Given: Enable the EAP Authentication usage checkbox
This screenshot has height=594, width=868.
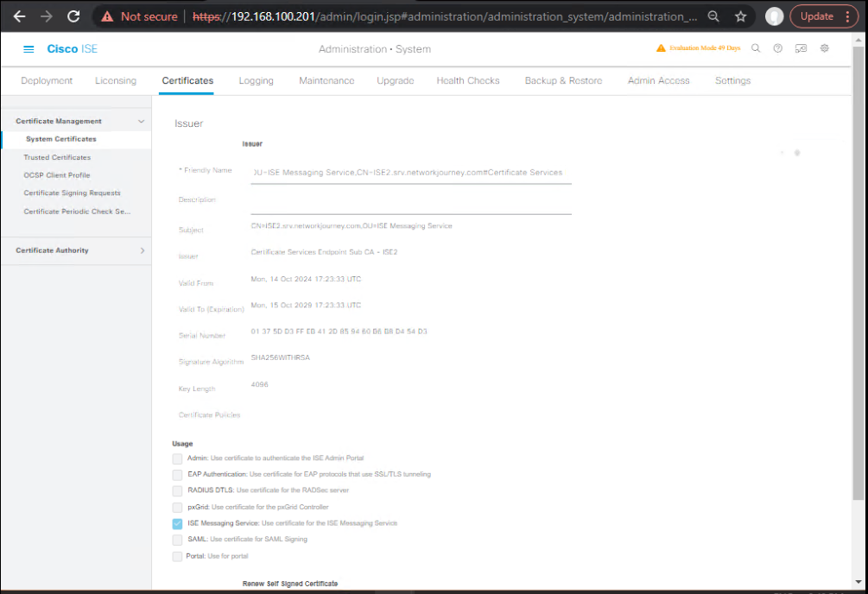Looking at the screenshot, I should (177, 475).
